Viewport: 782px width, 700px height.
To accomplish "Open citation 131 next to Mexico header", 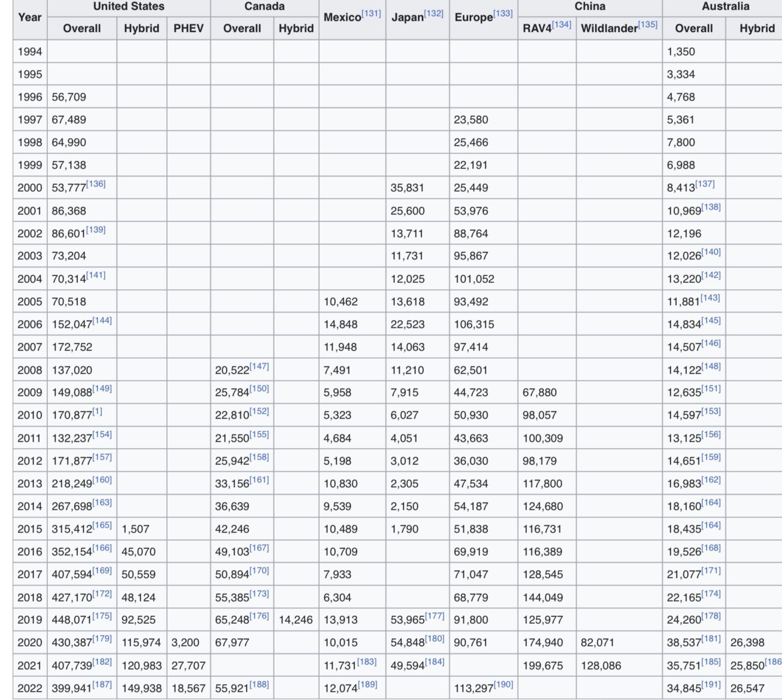I will tap(371, 14).
